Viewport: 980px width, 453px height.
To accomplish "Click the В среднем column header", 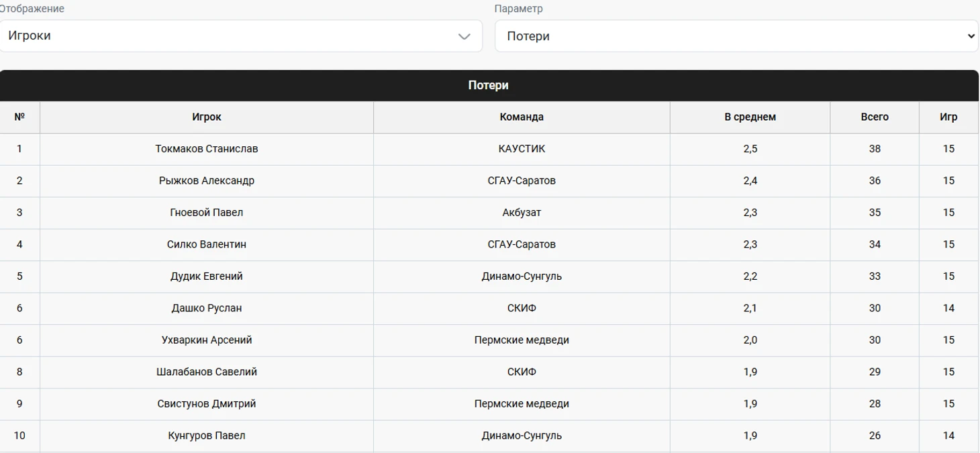I will pos(750,117).
